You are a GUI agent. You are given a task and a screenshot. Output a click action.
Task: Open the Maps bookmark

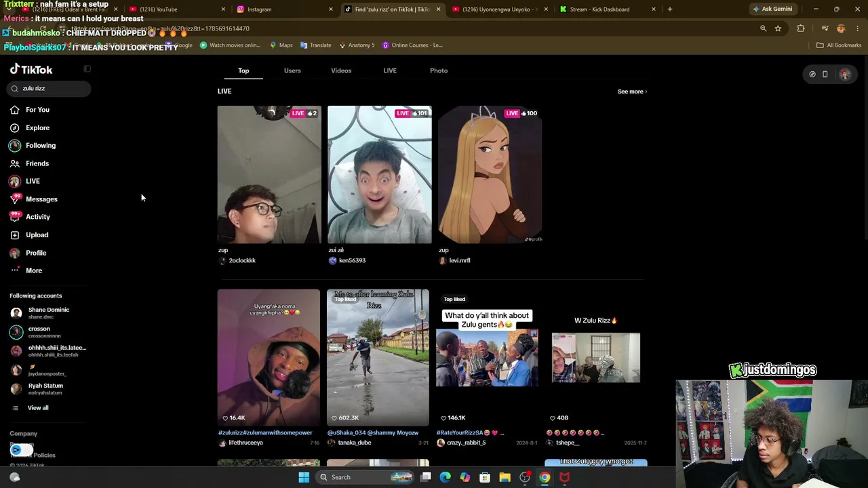(281, 45)
